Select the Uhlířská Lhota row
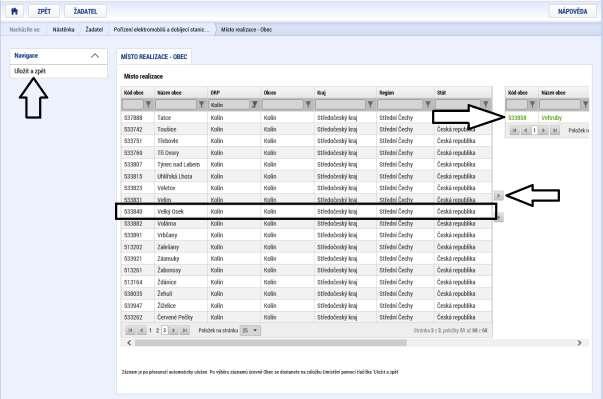 tap(306, 176)
